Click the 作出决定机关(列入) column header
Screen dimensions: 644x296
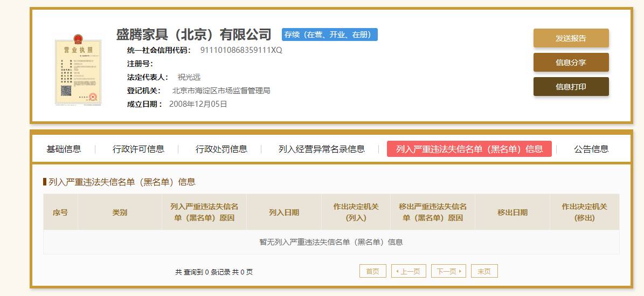(356, 212)
